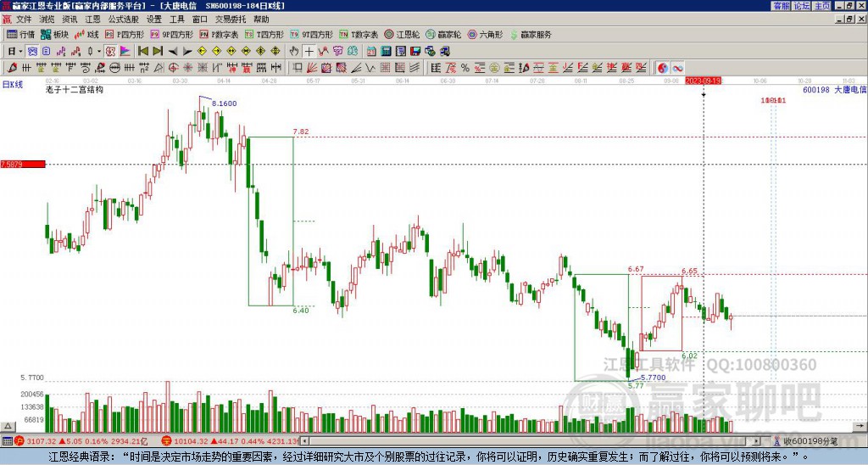This screenshot has width=868, height=465.
Task: Jump to first bar with skip-back arrow
Action: click(142, 52)
